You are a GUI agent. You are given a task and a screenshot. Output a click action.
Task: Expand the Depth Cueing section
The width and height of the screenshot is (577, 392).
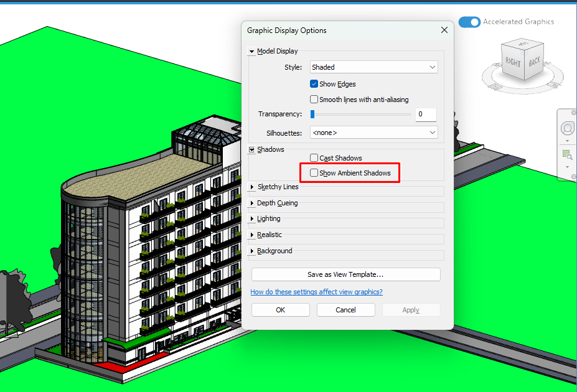252,203
